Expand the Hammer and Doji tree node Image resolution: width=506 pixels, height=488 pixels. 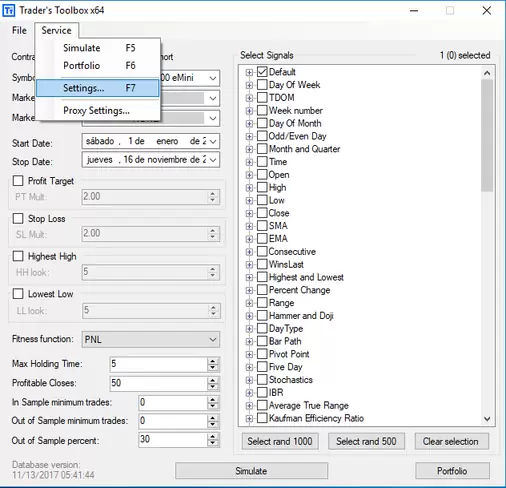pos(249,316)
